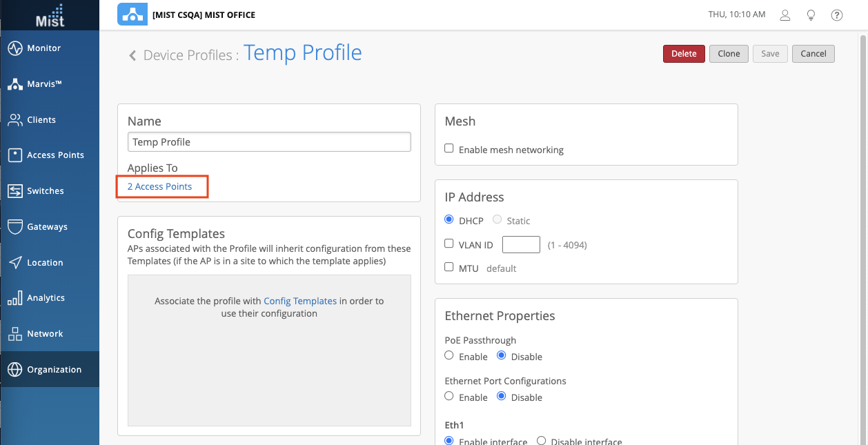Enable mesh networking checkbox
This screenshot has height=445, width=868.
pos(449,149)
